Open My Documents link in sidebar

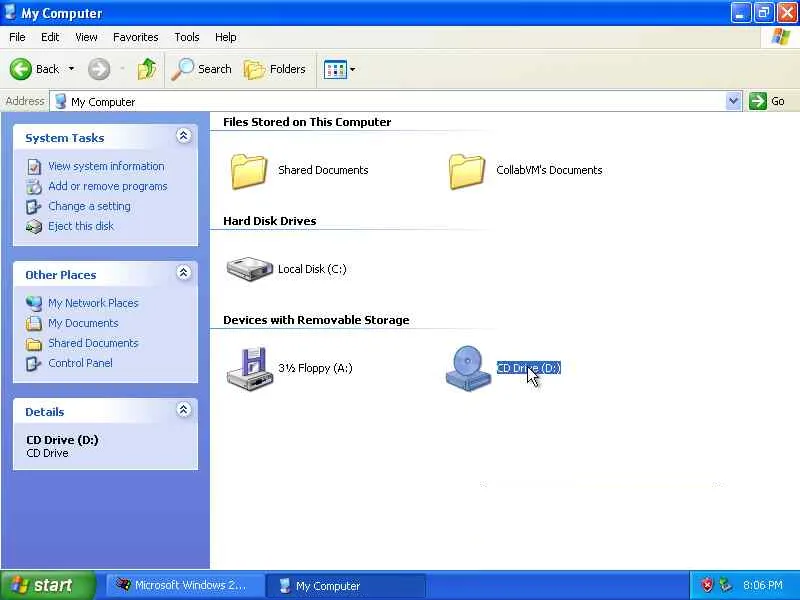[x=83, y=323]
